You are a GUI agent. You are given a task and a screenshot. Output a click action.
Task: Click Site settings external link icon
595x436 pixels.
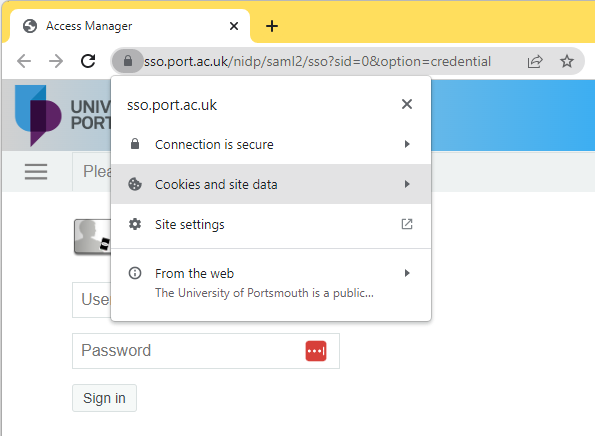click(407, 224)
